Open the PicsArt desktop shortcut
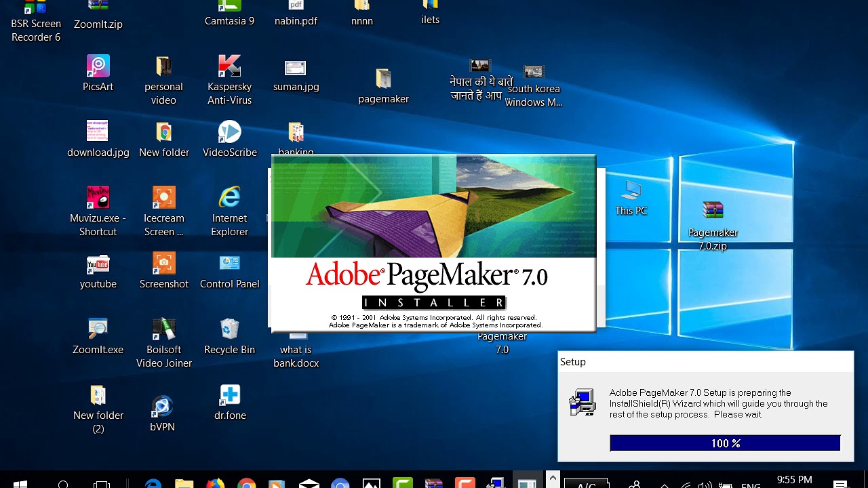The image size is (868, 488). pyautogui.click(x=98, y=66)
